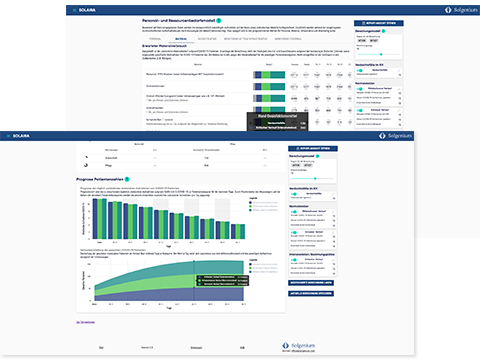480x360 pixels.
Task: Click Solgenium logo in back window header
Action: click(461, 10)
